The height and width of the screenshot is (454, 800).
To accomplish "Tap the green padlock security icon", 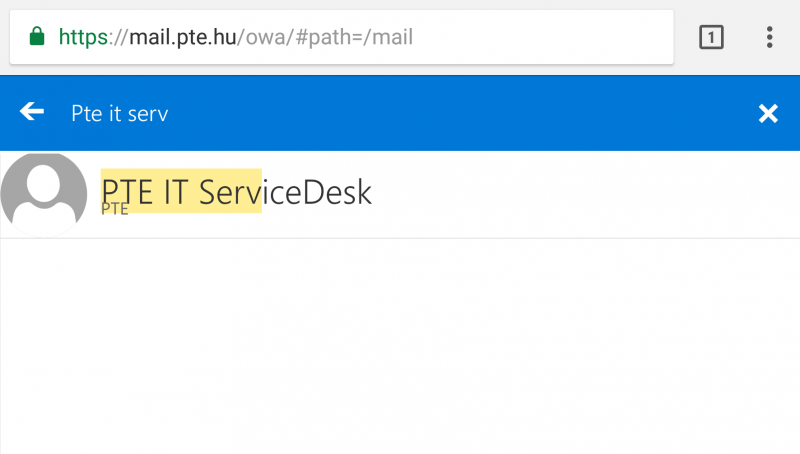I will coord(37,37).
